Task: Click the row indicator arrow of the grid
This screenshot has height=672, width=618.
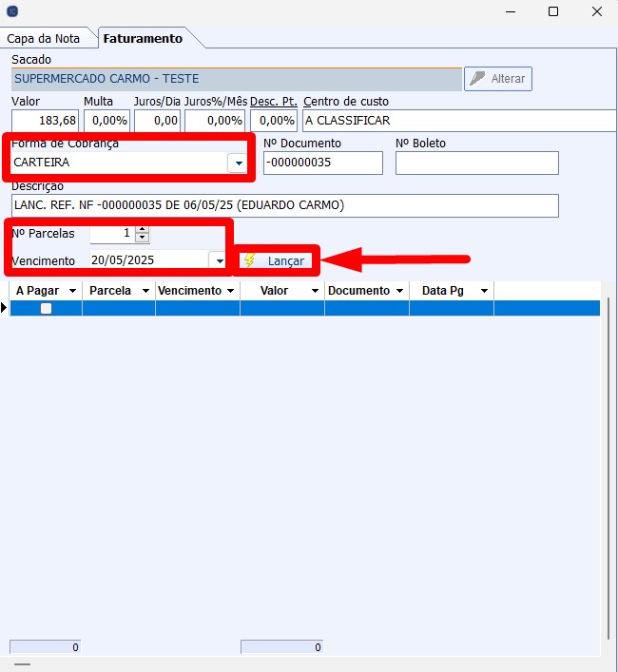Action: pos(4,308)
